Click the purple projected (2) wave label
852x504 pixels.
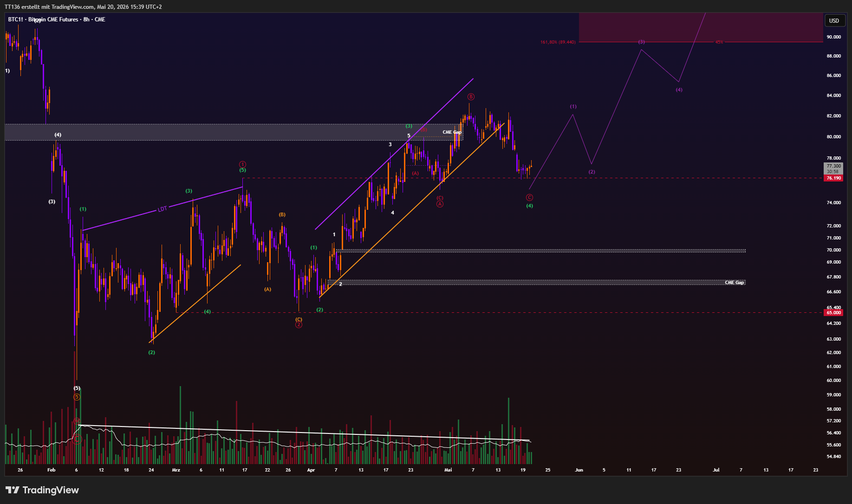(592, 172)
